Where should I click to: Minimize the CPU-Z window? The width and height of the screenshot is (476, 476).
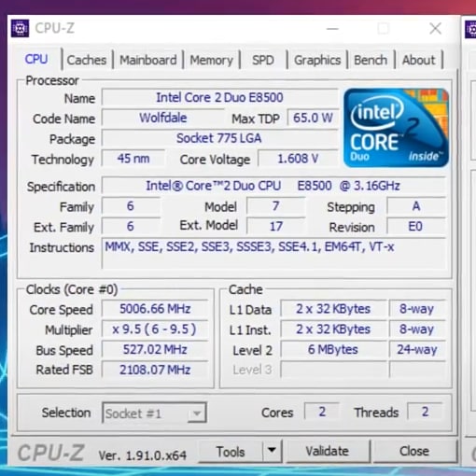pyautogui.click(x=332, y=29)
